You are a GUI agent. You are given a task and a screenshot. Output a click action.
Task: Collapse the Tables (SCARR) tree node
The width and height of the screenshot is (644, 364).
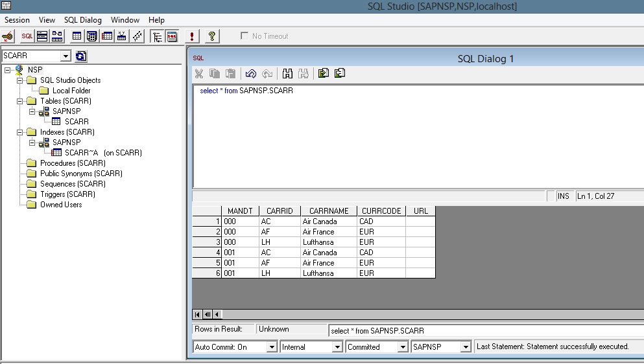[x=20, y=101]
